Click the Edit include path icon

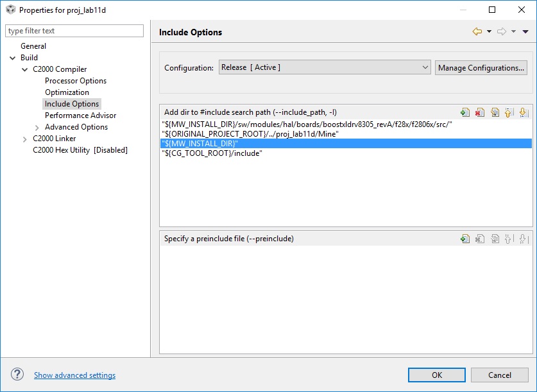coord(495,112)
